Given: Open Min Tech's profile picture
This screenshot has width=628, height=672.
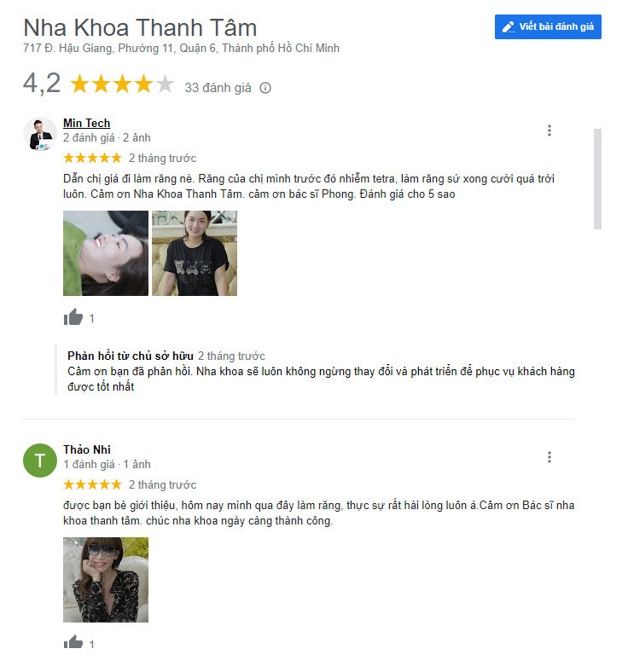Looking at the screenshot, I should [40, 134].
